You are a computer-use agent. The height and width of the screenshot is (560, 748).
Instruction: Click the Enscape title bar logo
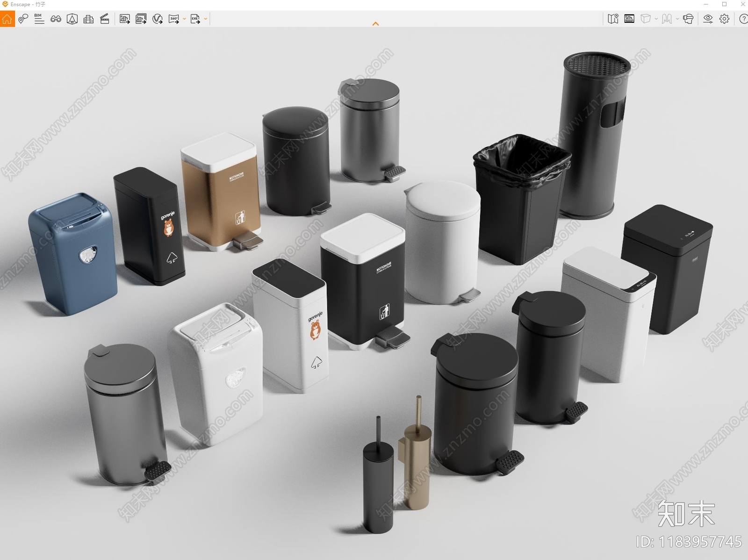(x=5, y=4)
